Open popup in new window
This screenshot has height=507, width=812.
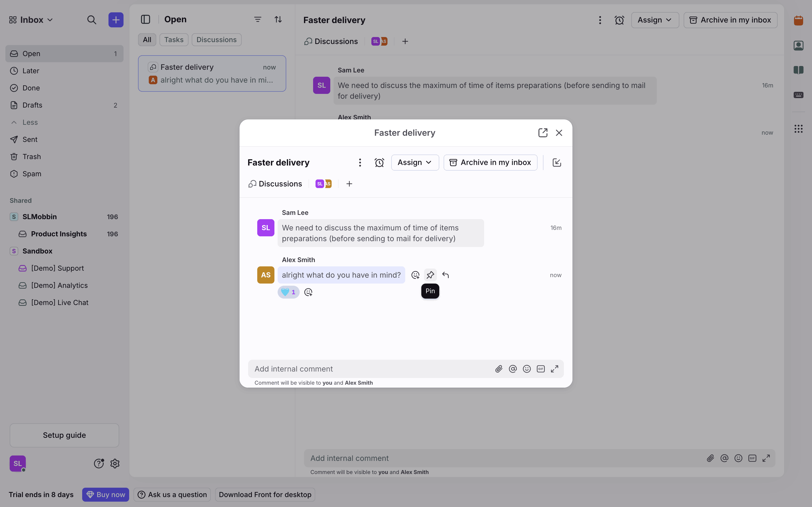coord(543,133)
